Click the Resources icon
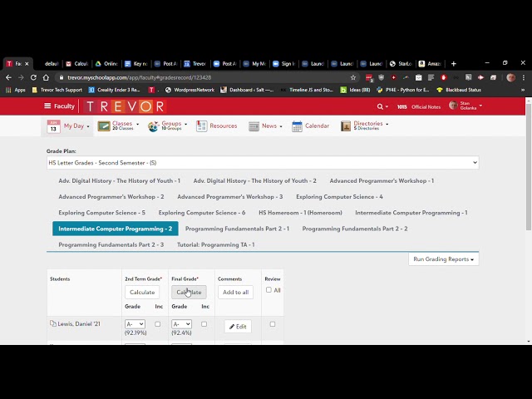The width and height of the screenshot is (532, 399). tap(201, 126)
